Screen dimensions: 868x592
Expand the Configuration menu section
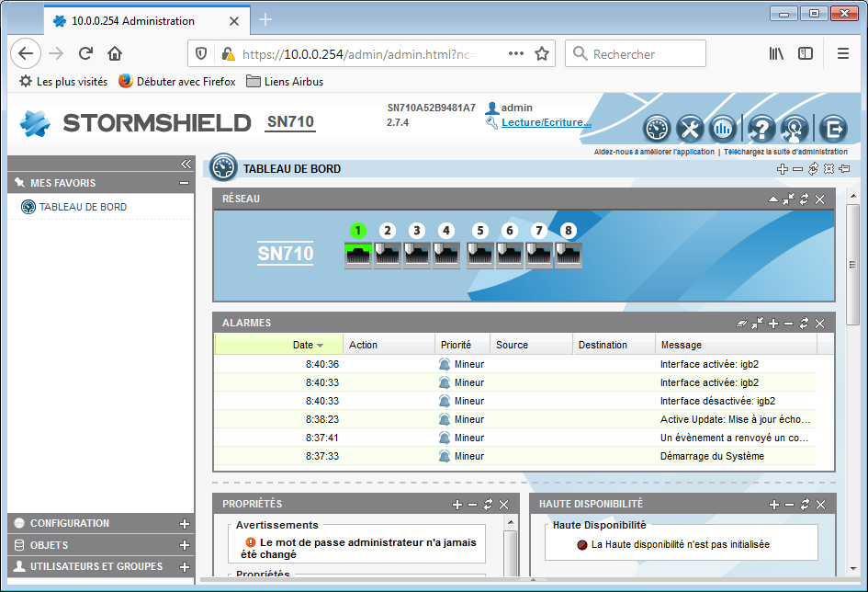point(184,524)
